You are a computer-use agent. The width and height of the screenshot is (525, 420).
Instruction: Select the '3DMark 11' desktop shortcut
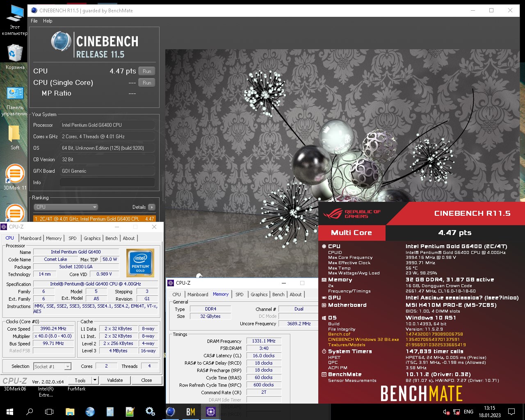click(x=15, y=177)
